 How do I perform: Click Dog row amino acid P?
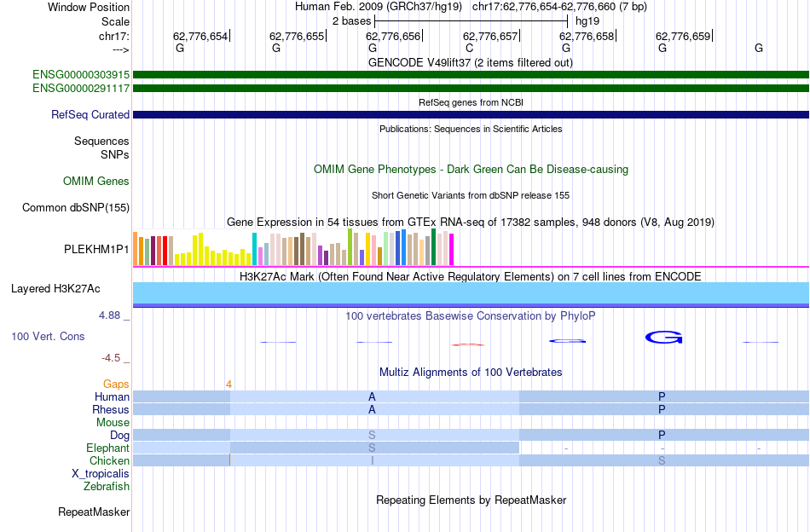coord(662,436)
